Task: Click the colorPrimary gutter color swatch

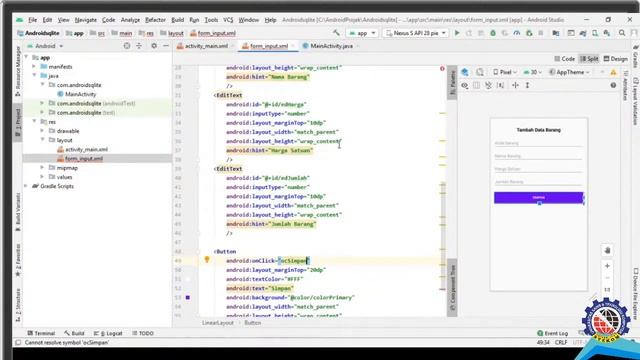Action: (188, 298)
